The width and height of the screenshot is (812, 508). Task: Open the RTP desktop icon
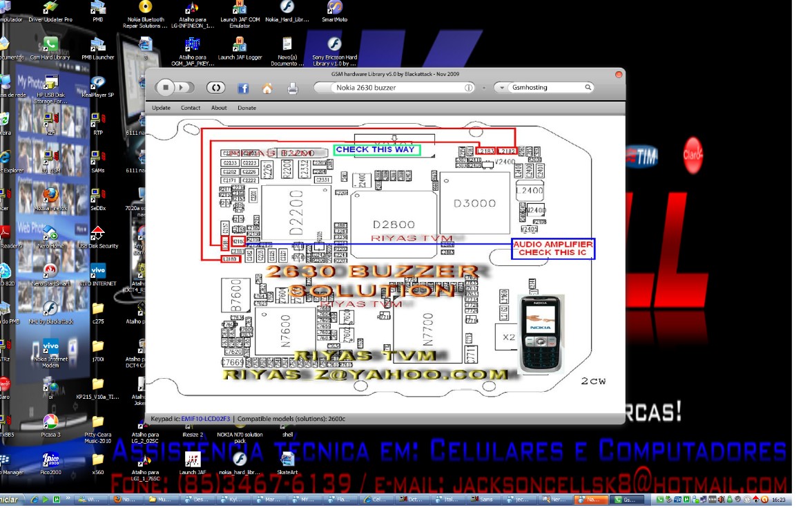click(x=97, y=124)
